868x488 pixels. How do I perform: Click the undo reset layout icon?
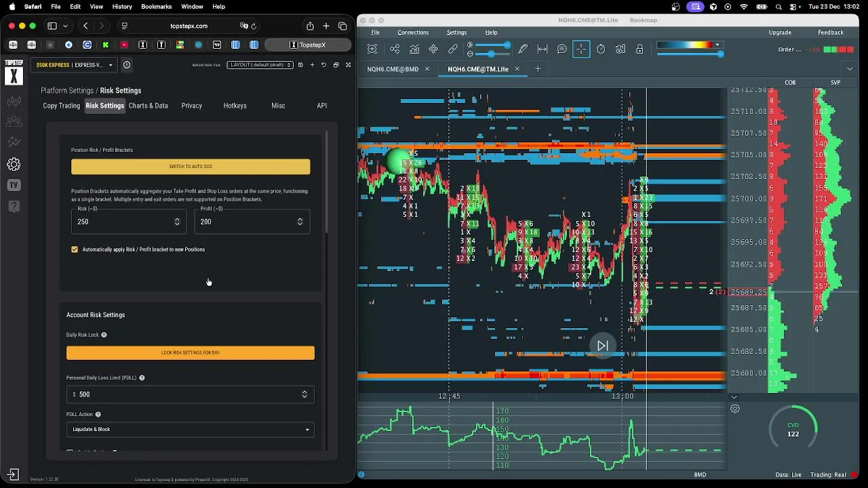[x=324, y=65]
